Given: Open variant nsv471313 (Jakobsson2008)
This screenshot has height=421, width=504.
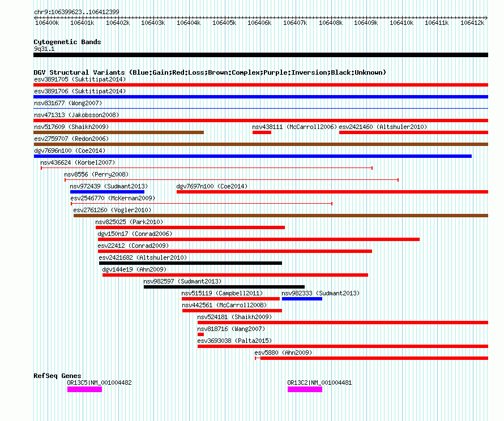Looking at the screenshot, I should (260, 121).
